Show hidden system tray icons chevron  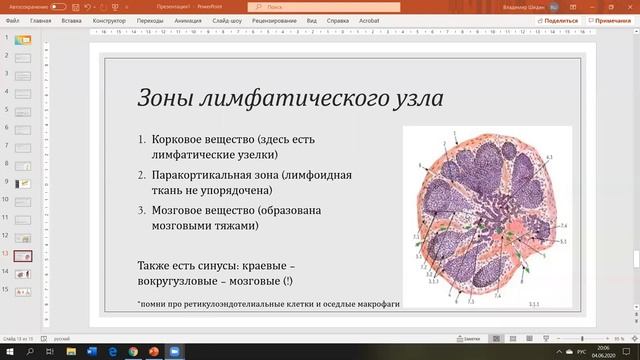pos(559,351)
